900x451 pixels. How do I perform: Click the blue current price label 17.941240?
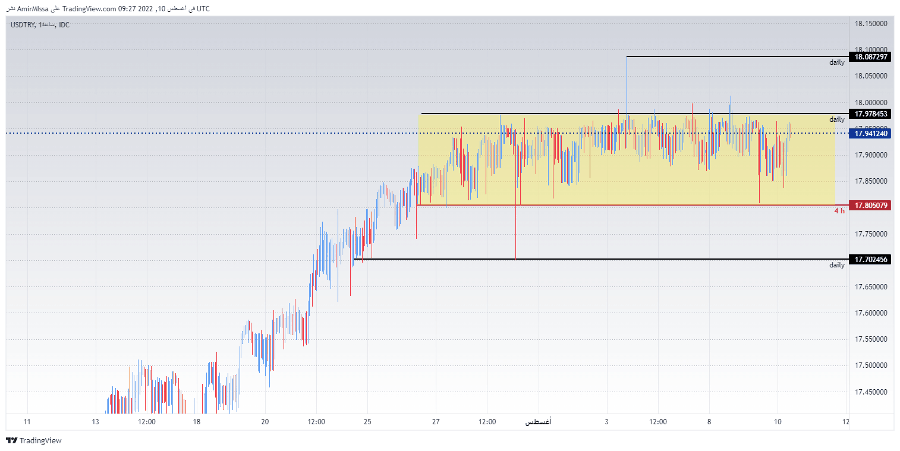pyautogui.click(x=871, y=133)
